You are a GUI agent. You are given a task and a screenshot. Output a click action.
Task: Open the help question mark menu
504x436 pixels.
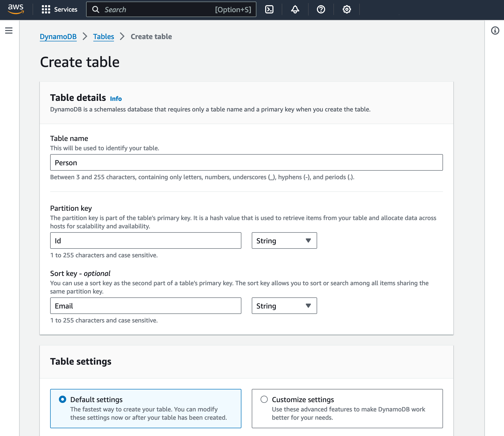coord(321,10)
